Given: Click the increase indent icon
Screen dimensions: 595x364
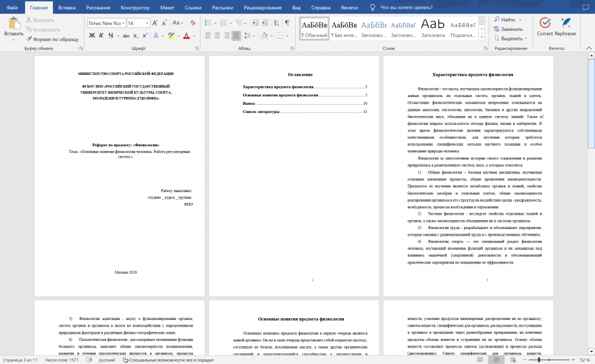Looking at the screenshot, I should pyautogui.click(x=265, y=23).
